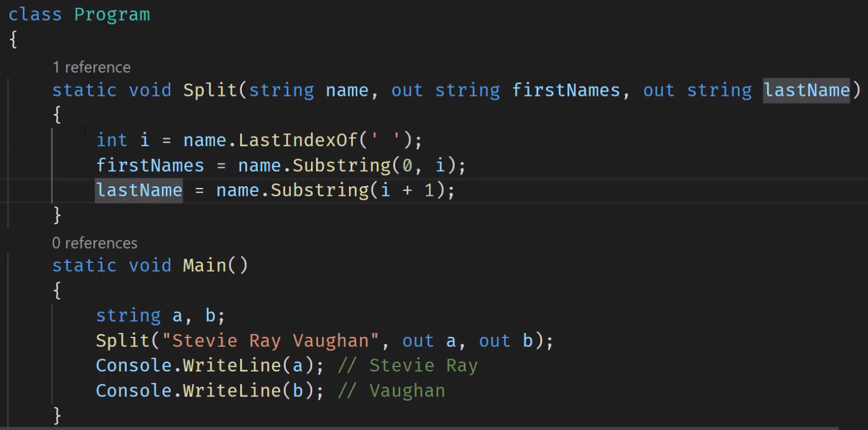Viewport: 868px width, 430px height.
Task: Click the "// Stevie Ray" comment
Action: click(408, 366)
